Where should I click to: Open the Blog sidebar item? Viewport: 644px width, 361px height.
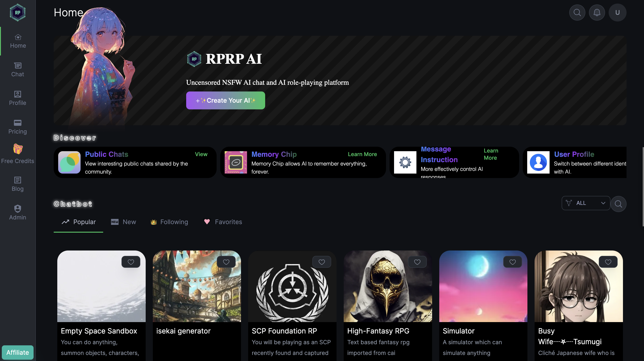click(17, 184)
